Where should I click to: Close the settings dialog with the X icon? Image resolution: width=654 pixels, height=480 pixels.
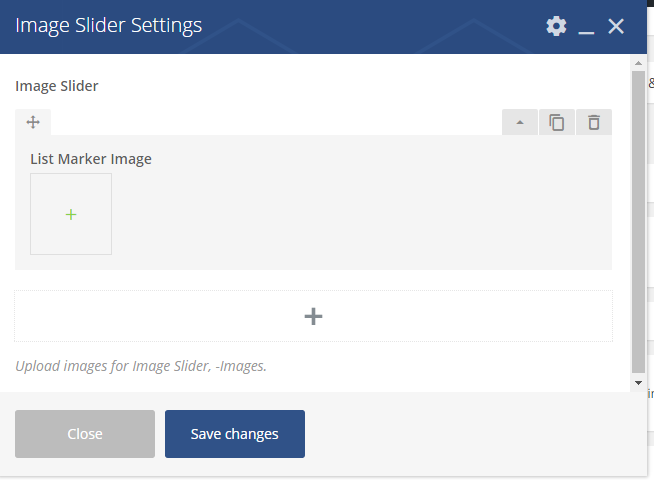tap(616, 26)
